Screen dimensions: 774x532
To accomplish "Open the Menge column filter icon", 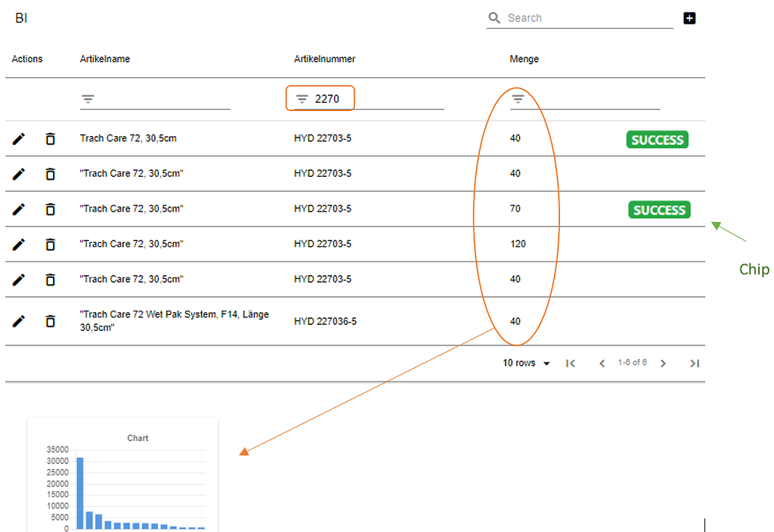I will 517,98.
